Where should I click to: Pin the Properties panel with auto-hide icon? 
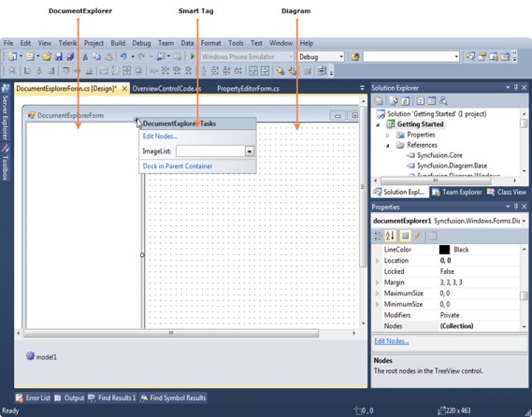[516, 207]
